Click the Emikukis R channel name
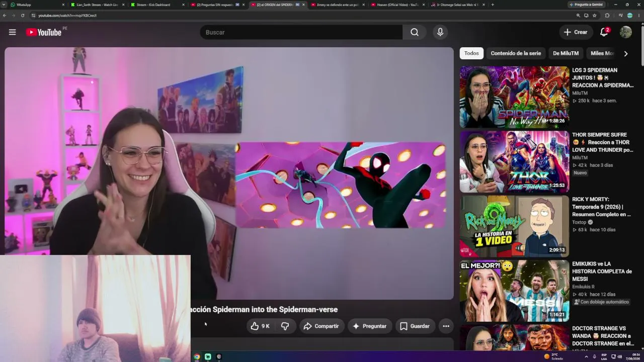This screenshot has height=362, width=644. click(x=583, y=287)
